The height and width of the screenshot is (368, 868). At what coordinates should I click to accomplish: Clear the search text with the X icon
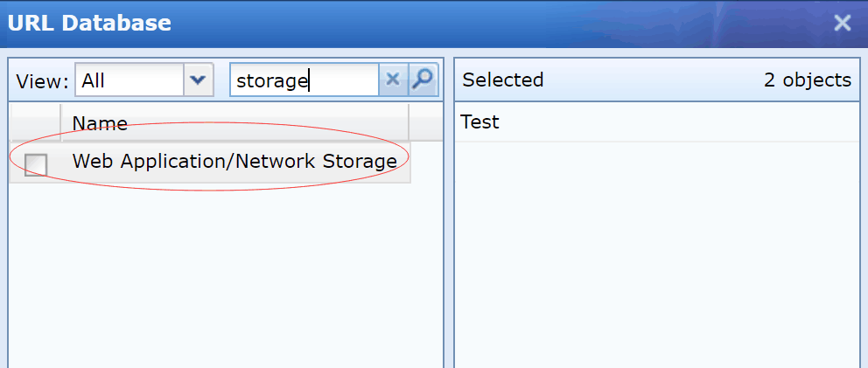click(x=392, y=80)
